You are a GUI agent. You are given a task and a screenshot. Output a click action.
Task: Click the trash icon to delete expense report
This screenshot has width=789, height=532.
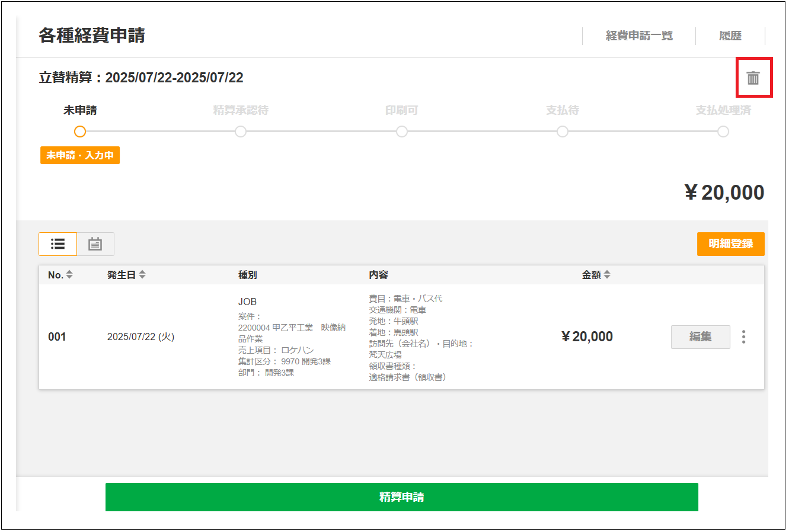pyautogui.click(x=753, y=78)
